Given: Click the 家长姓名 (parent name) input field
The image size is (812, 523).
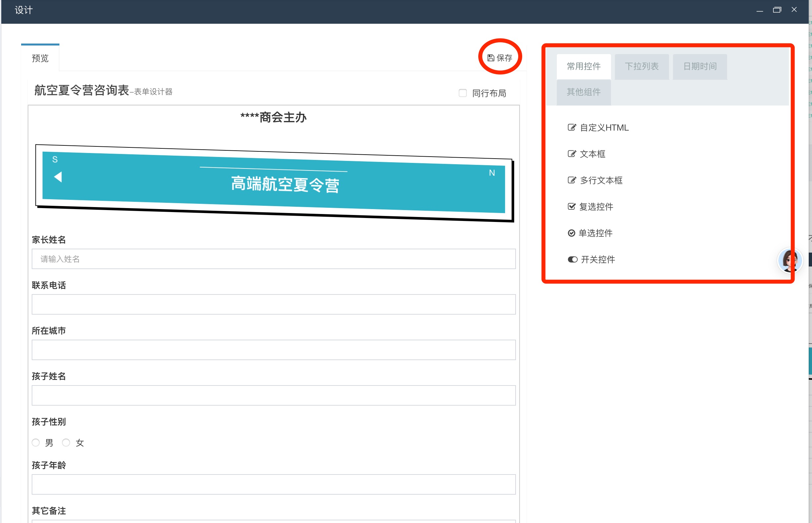Looking at the screenshot, I should tap(273, 259).
